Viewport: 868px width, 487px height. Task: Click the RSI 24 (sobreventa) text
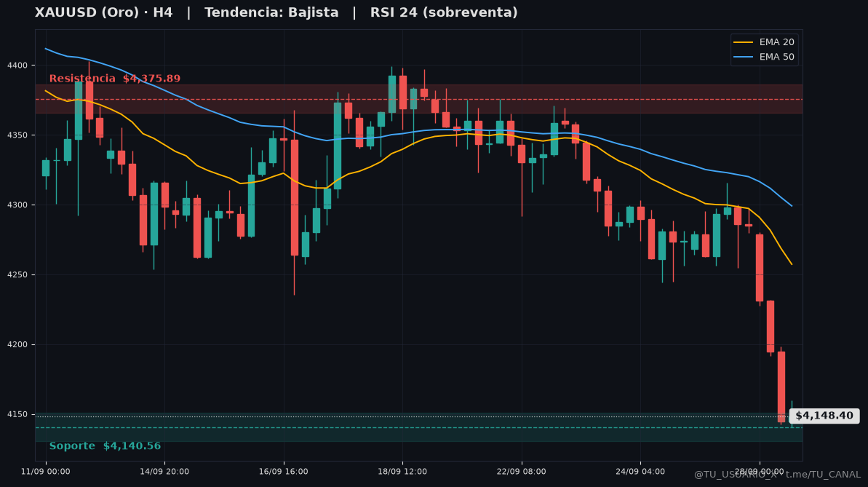pyautogui.click(x=444, y=12)
